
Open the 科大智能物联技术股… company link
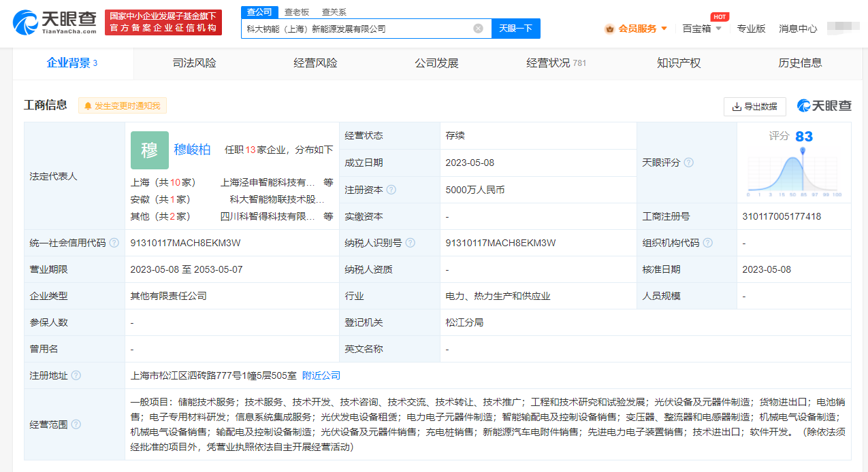277,199
